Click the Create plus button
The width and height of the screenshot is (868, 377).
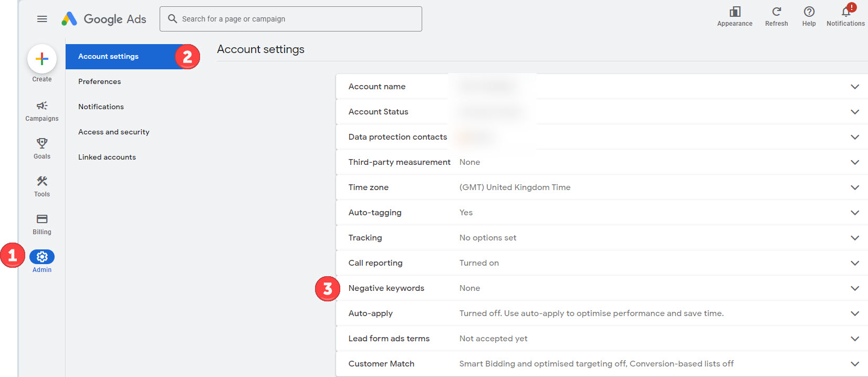[x=42, y=59]
